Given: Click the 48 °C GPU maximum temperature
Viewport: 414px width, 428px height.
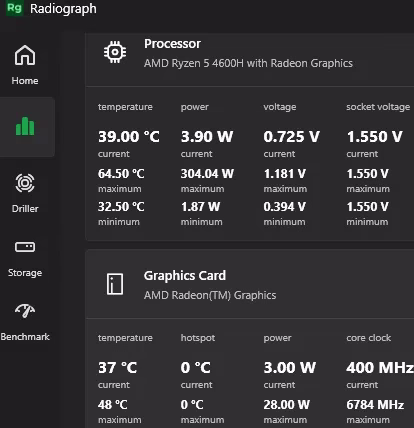Looking at the screenshot, I should (x=113, y=405).
